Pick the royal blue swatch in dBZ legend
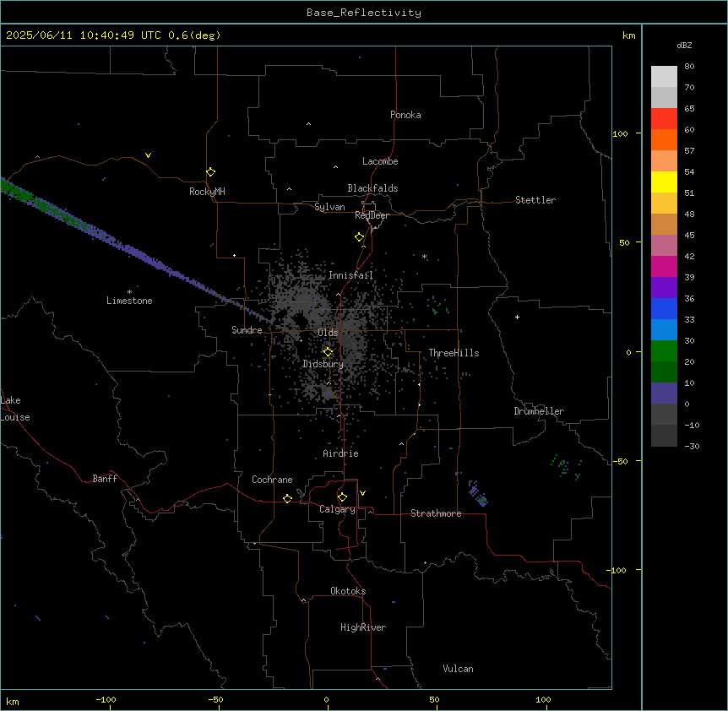 point(664,308)
